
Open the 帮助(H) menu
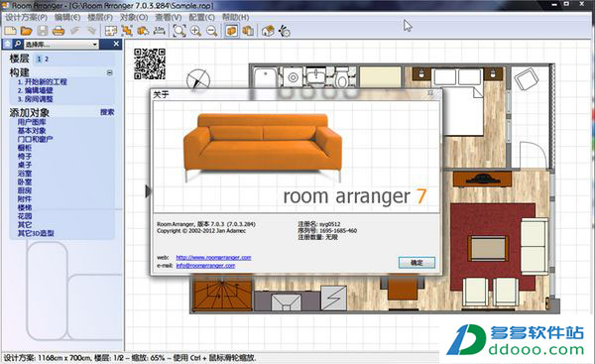235,18
